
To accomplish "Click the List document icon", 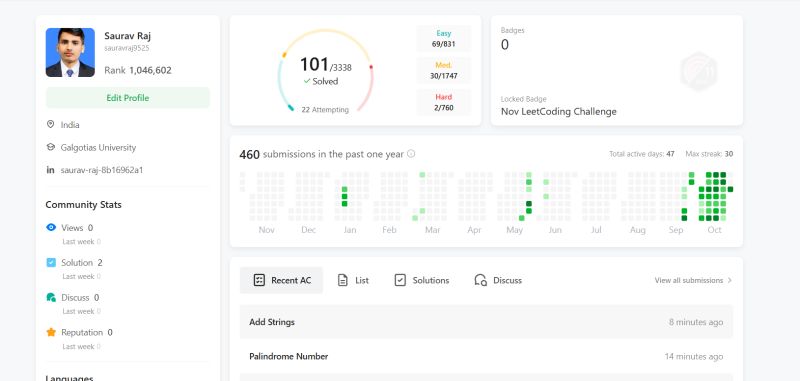I will click(x=343, y=280).
